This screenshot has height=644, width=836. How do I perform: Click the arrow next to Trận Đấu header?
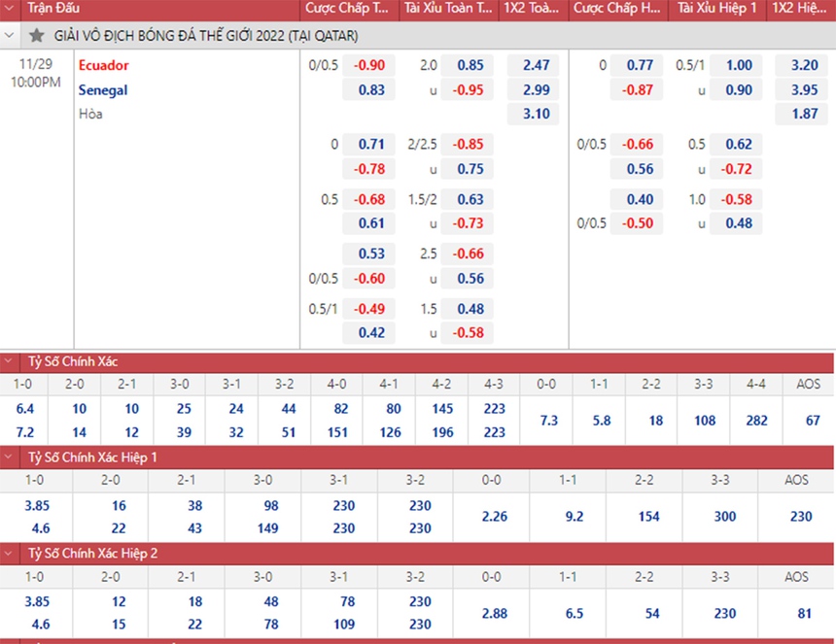11,9
